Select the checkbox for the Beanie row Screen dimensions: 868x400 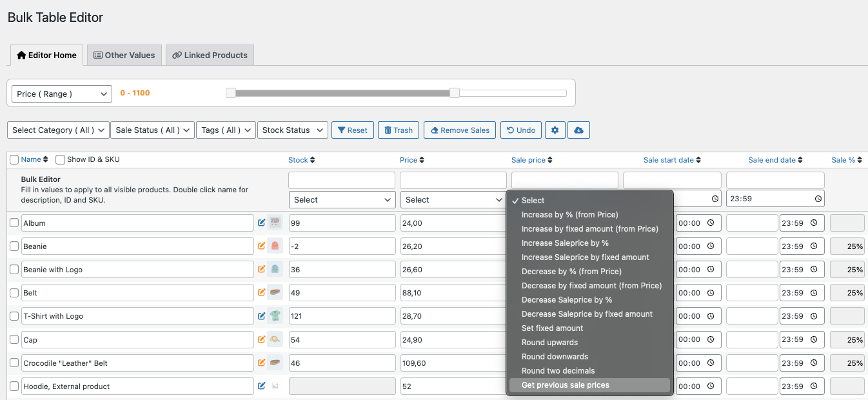[x=14, y=246]
